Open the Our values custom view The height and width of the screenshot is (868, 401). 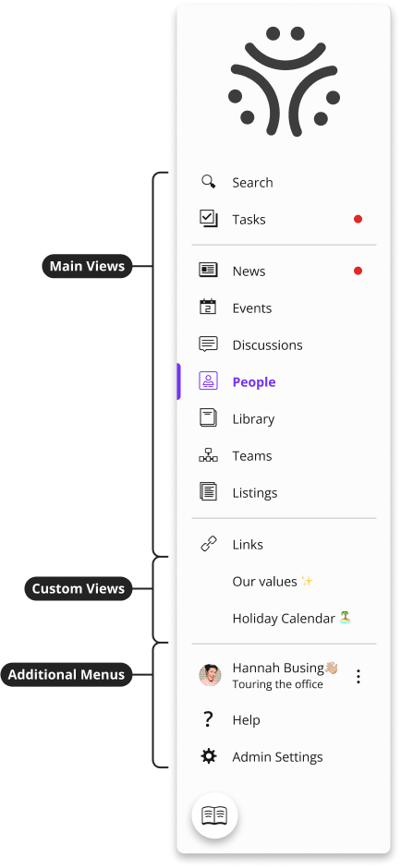273,581
